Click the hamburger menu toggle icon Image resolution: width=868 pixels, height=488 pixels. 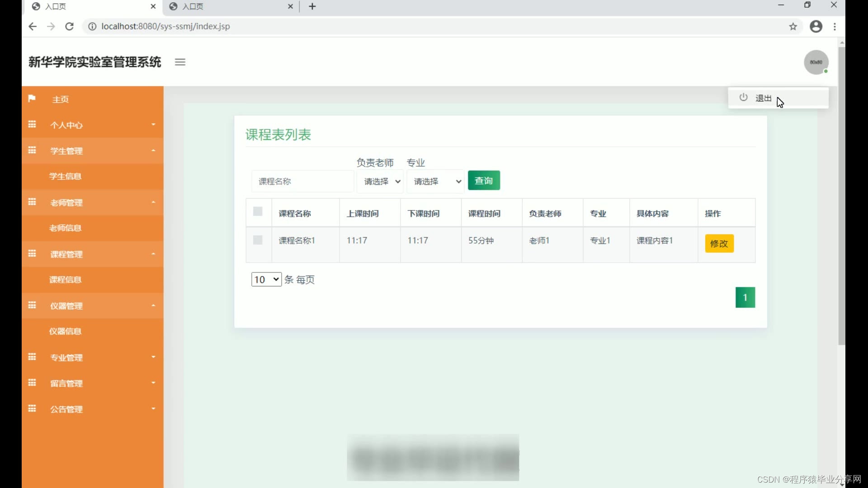(180, 62)
